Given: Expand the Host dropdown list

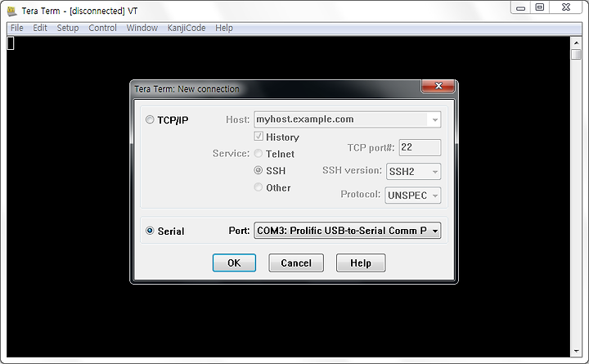Looking at the screenshot, I should tap(434, 119).
